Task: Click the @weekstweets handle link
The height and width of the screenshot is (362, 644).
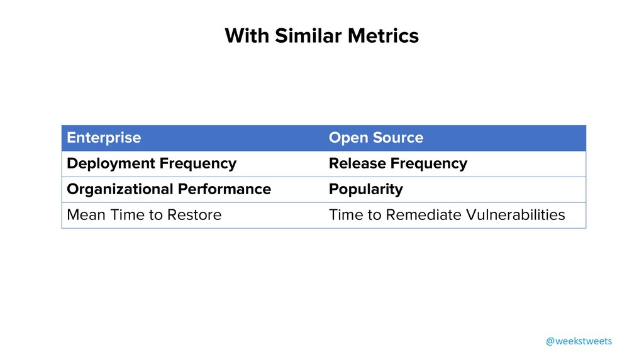Action: [579, 341]
